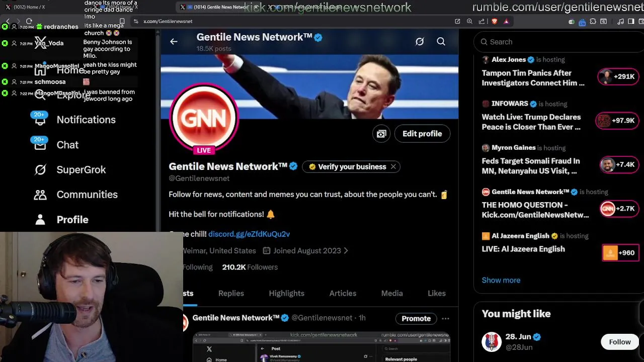Open INFOWARS live broadcast +97.9K

617,121
